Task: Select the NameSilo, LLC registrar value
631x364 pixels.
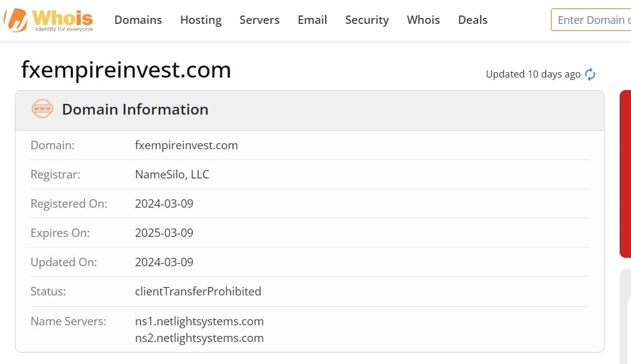Action: [x=172, y=174]
